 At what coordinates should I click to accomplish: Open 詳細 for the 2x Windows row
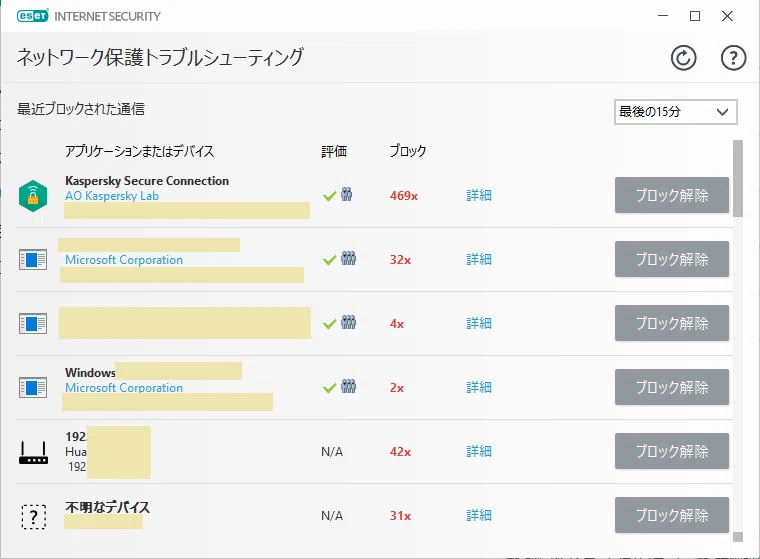pyautogui.click(x=479, y=387)
